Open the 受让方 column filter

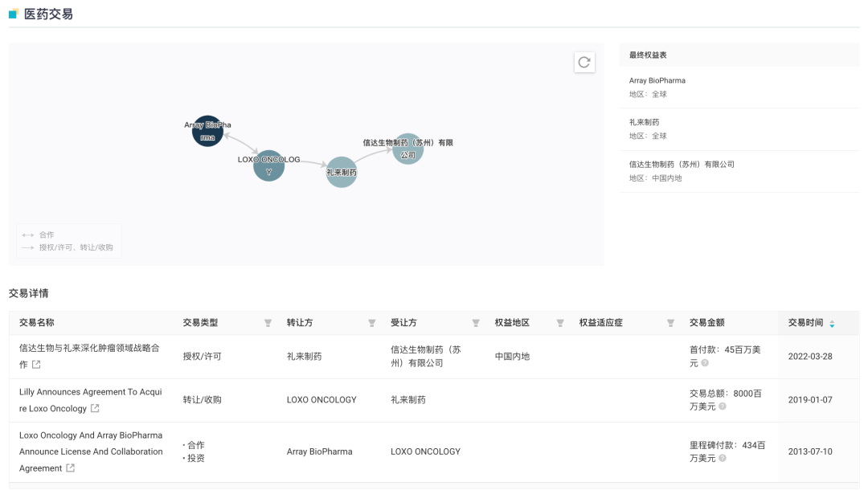tap(476, 323)
